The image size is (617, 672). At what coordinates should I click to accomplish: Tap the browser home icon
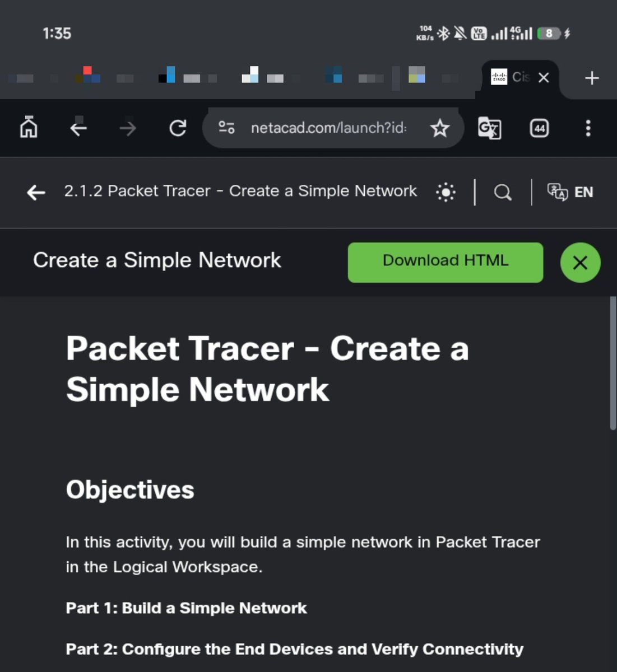point(29,128)
